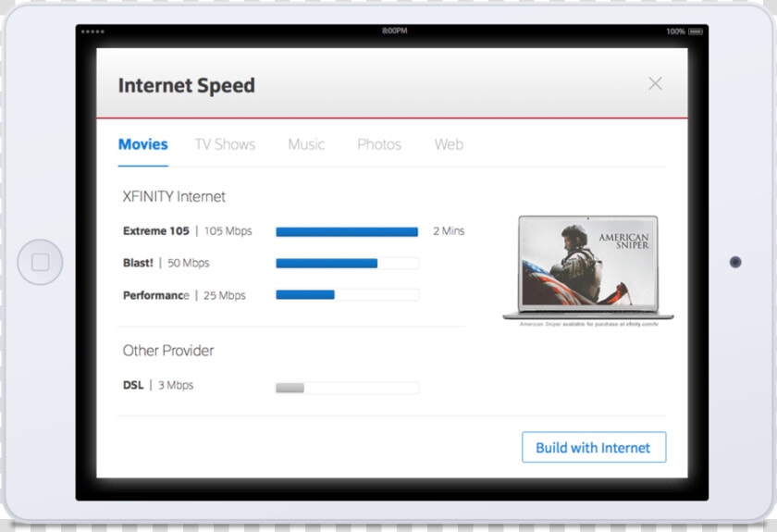Click the Other Provider heading
The image size is (777, 532).
(168, 351)
